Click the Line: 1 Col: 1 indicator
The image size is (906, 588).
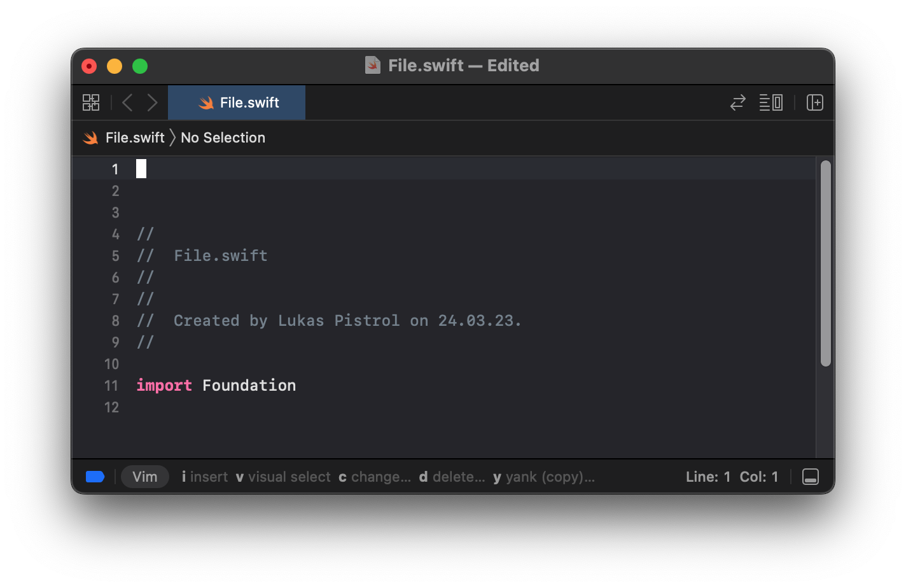(732, 477)
